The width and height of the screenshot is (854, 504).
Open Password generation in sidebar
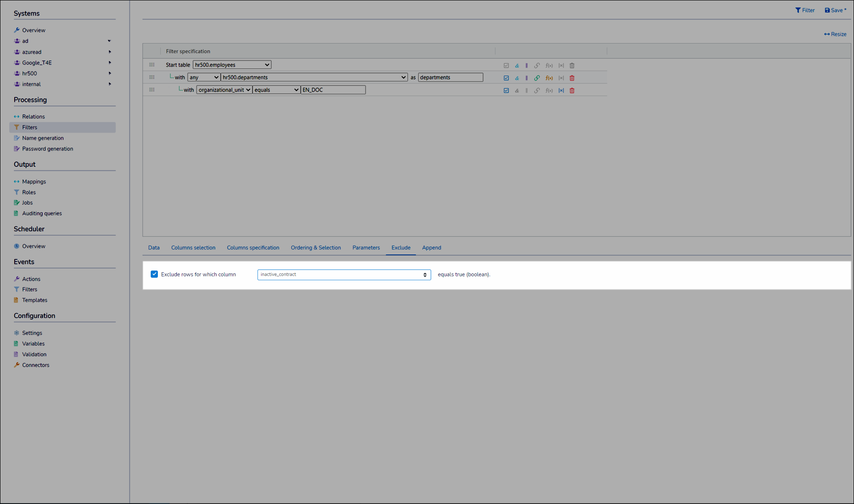(48, 149)
